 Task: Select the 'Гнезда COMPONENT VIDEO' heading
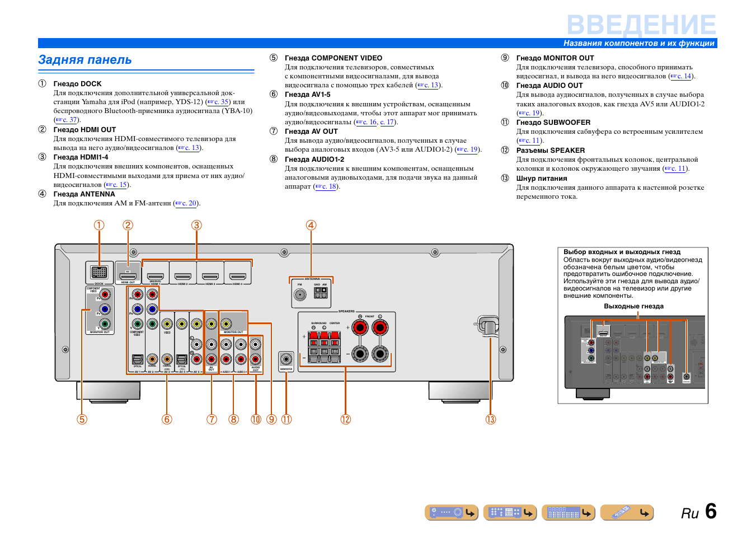click(334, 58)
